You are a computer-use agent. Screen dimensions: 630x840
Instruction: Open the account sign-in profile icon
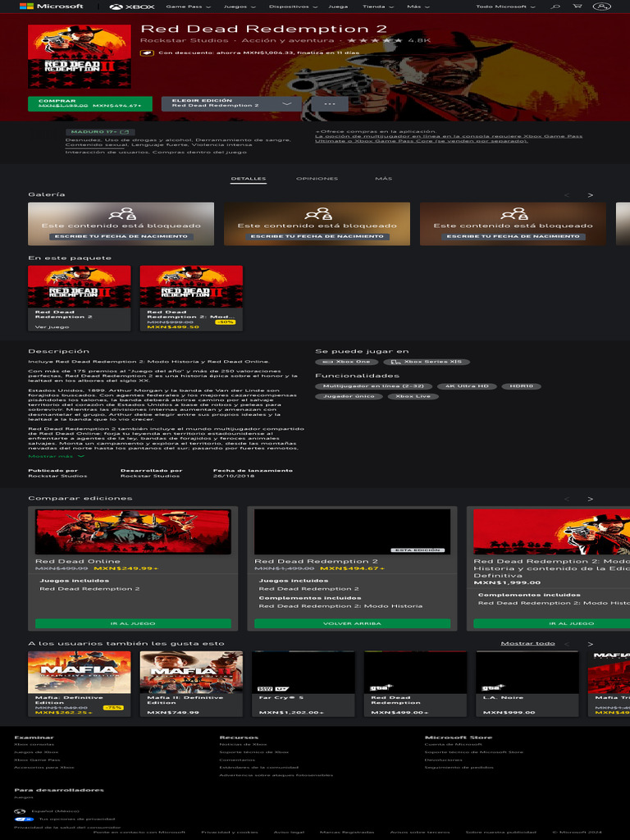point(601,7)
